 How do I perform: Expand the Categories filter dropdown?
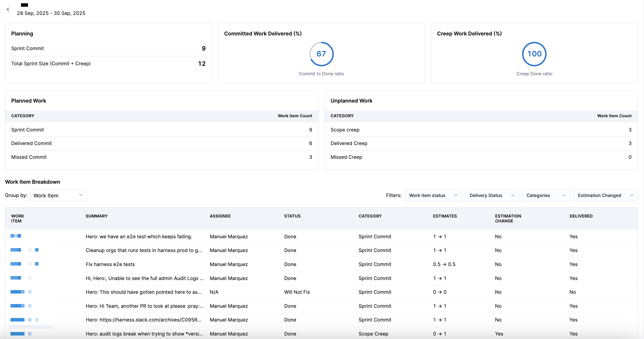point(546,195)
